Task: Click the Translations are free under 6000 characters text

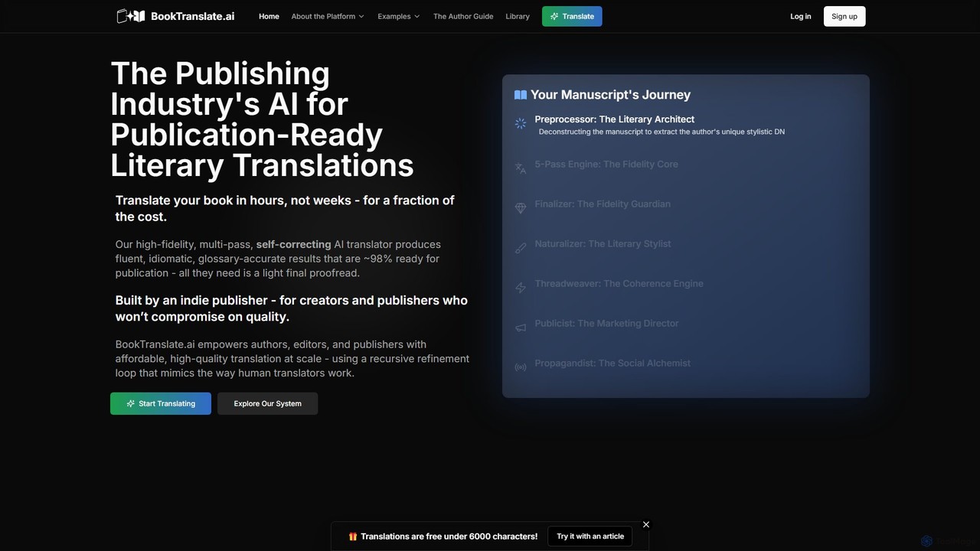Action: [449, 536]
